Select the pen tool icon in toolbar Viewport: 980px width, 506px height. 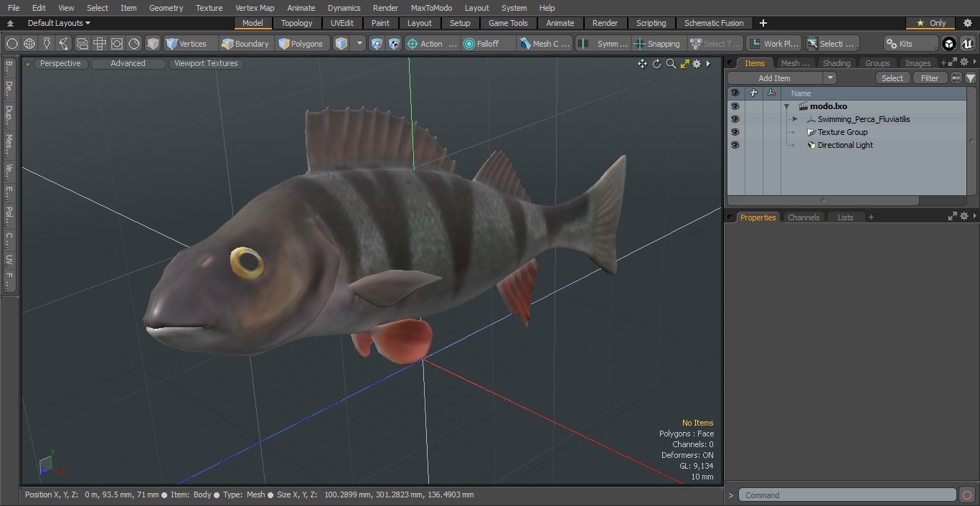[x=47, y=44]
